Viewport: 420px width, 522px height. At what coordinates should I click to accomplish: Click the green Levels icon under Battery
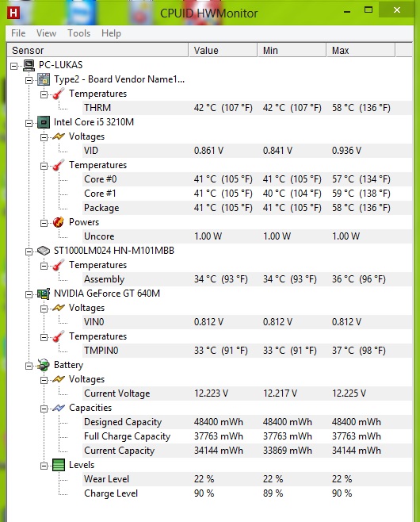coord(59,465)
